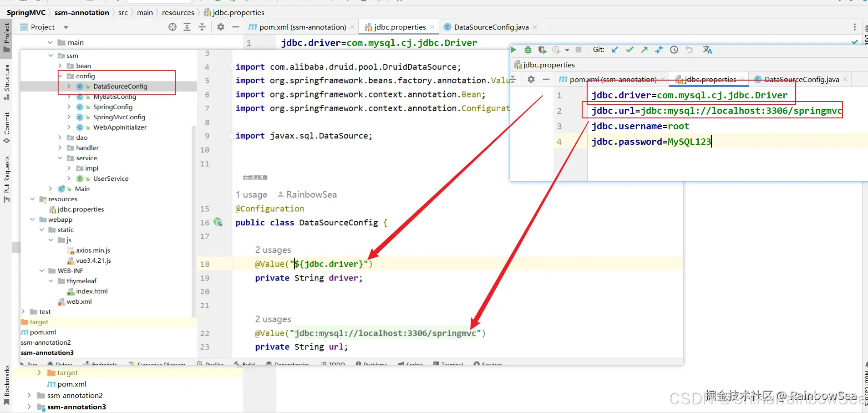Click the translate icon in the toolbar

tap(707, 50)
